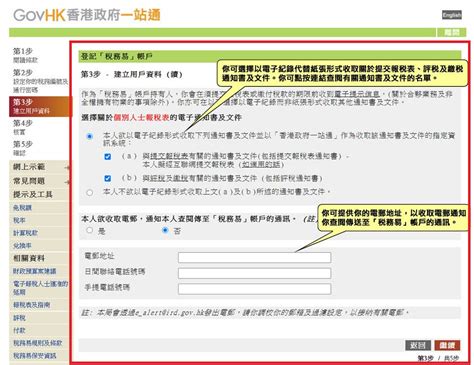Click the GovHK 香港政府一站通 logo
Image resolution: width=474 pixels, height=365 pixels.
[87, 15]
